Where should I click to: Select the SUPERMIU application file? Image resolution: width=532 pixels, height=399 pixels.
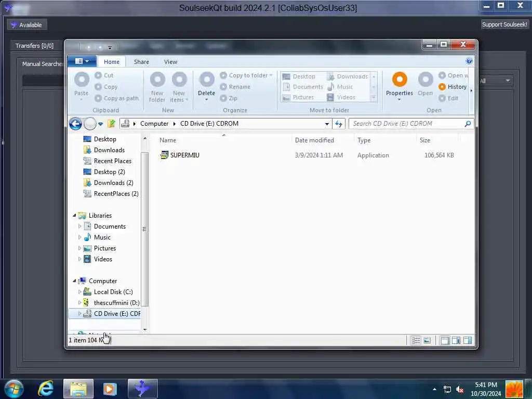pos(179,155)
